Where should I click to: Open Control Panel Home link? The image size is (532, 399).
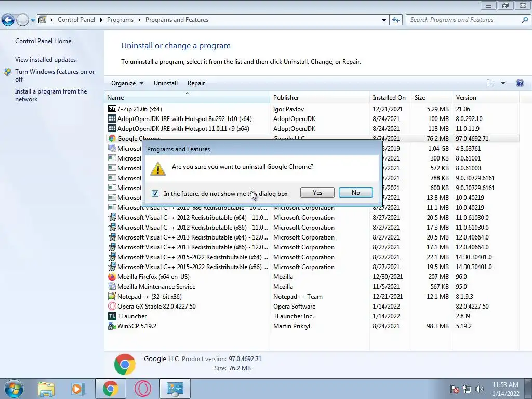click(x=43, y=41)
